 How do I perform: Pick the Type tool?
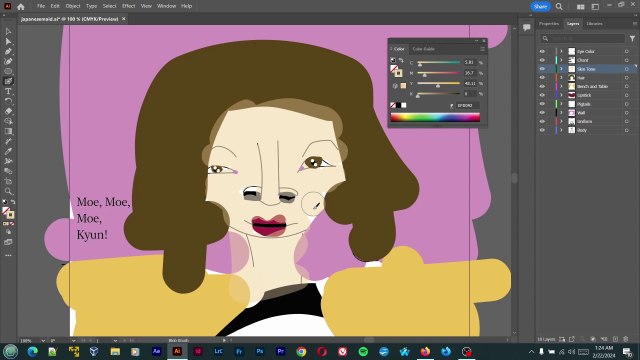(x=8, y=91)
